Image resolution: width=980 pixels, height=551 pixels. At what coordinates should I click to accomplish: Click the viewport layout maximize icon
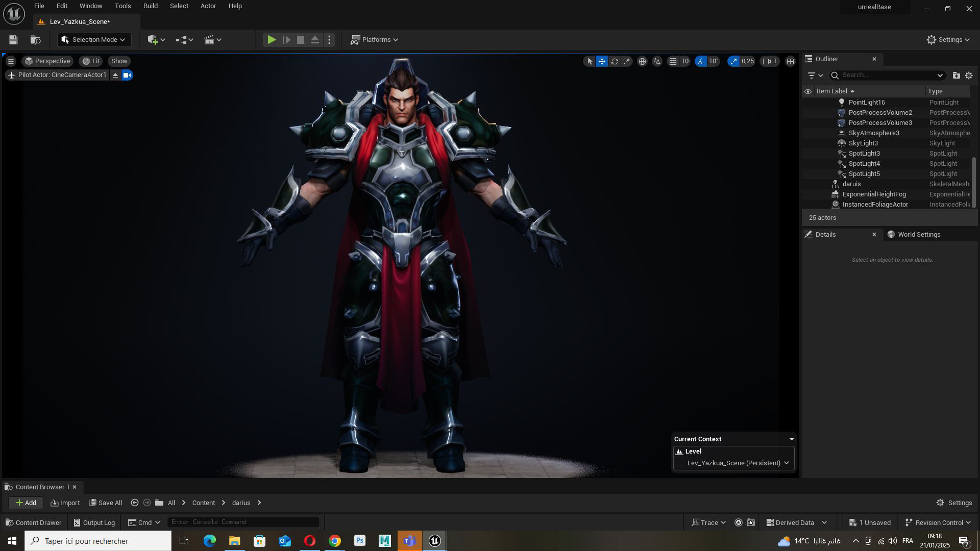pos(790,61)
